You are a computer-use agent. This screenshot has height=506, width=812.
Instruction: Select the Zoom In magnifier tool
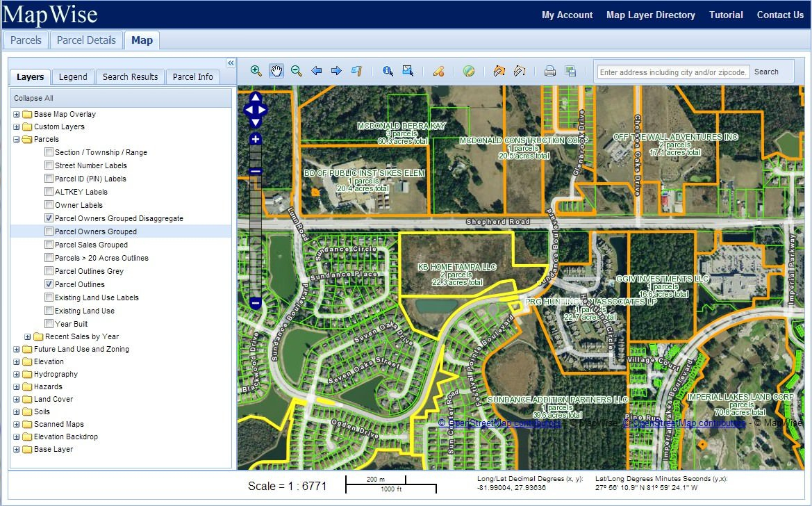(x=256, y=71)
